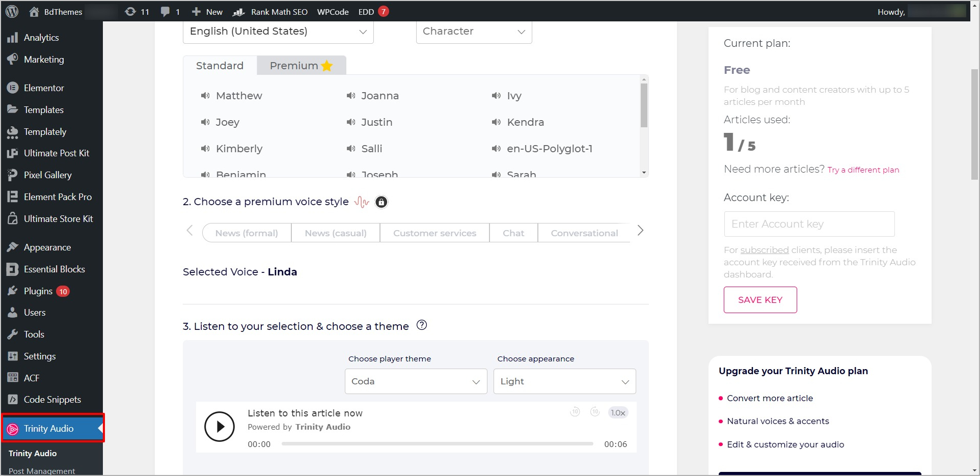Click the waveform icon next to voice style heading
The image size is (980, 476).
[x=362, y=202]
